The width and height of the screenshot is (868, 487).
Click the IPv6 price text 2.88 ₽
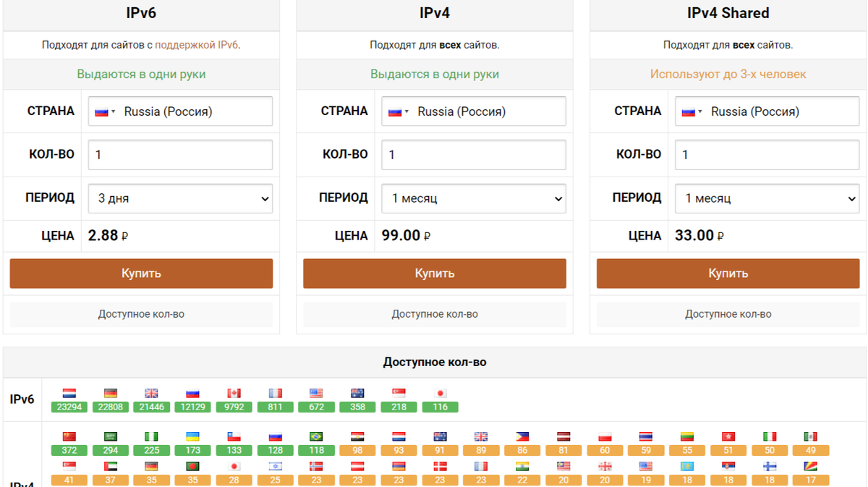click(x=108, y=236)
